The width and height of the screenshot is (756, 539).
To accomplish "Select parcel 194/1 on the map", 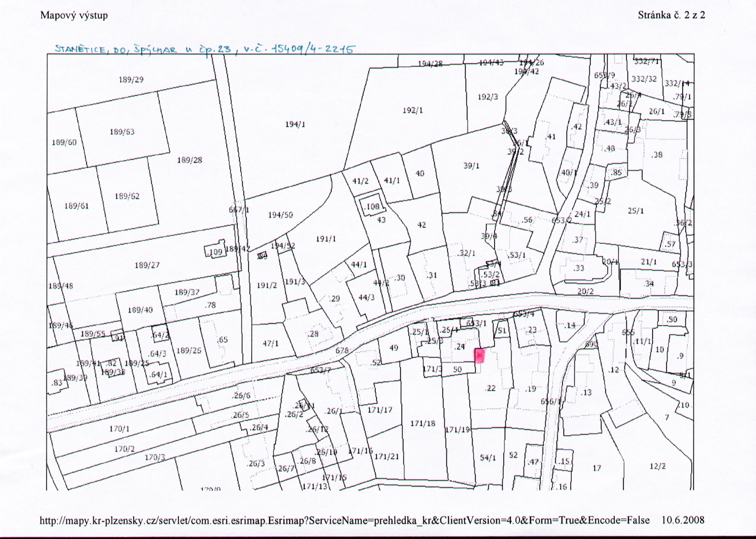I will click(295, 125).
